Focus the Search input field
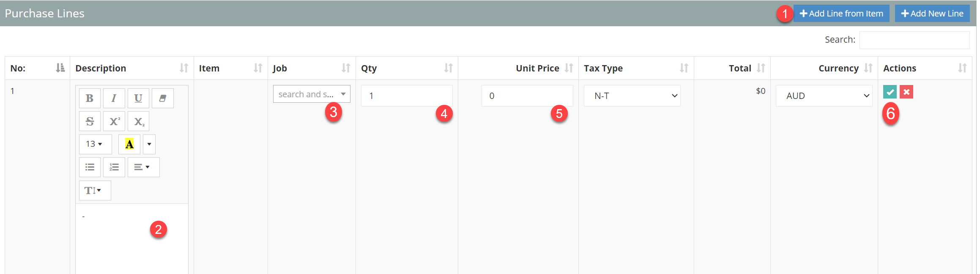 point(914,40)
